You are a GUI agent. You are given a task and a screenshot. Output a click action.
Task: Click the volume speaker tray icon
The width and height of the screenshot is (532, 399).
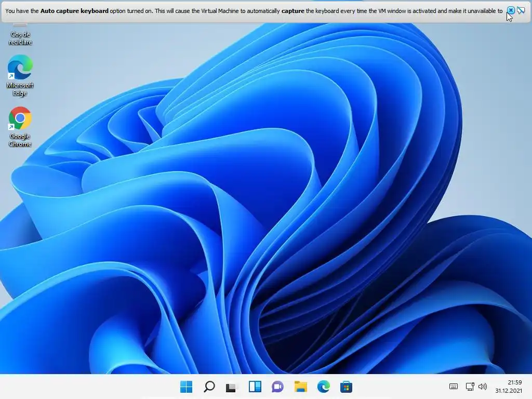pos(483,387)
